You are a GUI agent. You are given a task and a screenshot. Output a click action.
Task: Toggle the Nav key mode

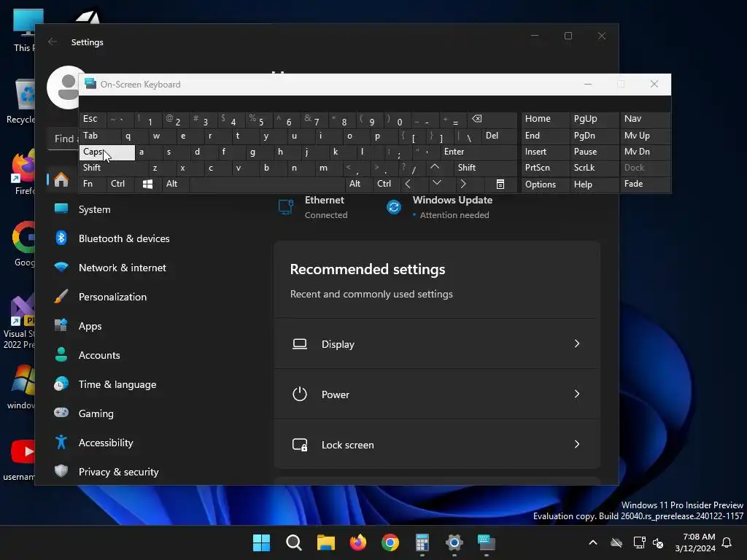645,119
